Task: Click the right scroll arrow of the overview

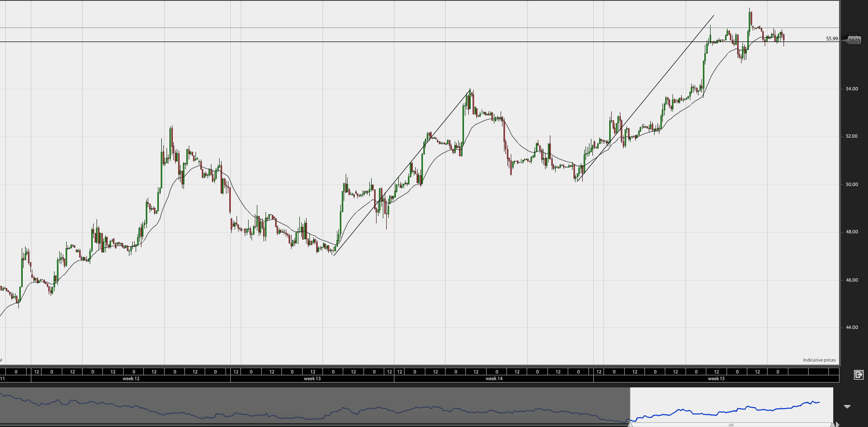Action: point(838,424)
